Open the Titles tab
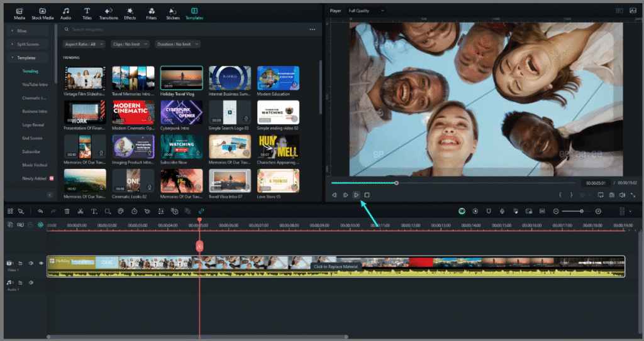This screenshot has height=341, width=644. pyautogui.click(x=87, y=14)
